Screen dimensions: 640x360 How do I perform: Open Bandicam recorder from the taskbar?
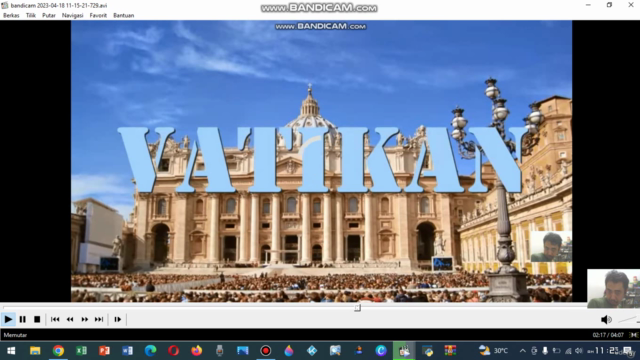[x=266, y=351]
